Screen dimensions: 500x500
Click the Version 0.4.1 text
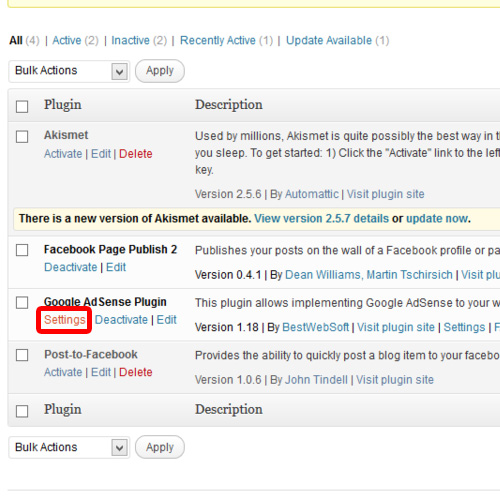(228, 275)
